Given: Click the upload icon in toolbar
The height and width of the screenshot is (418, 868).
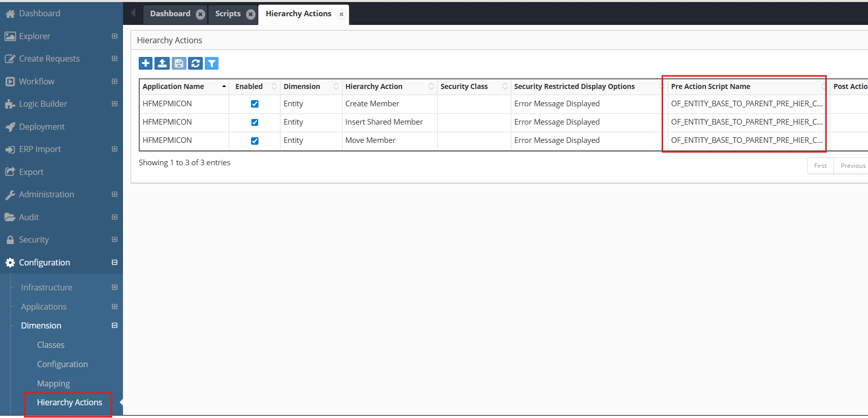Looking at the screenshot, I should 162,63.
